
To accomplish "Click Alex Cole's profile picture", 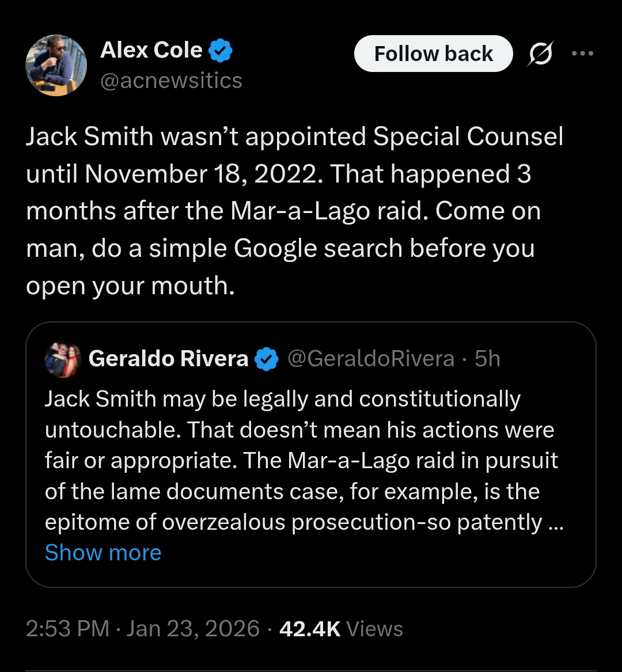I will point(56,65).
